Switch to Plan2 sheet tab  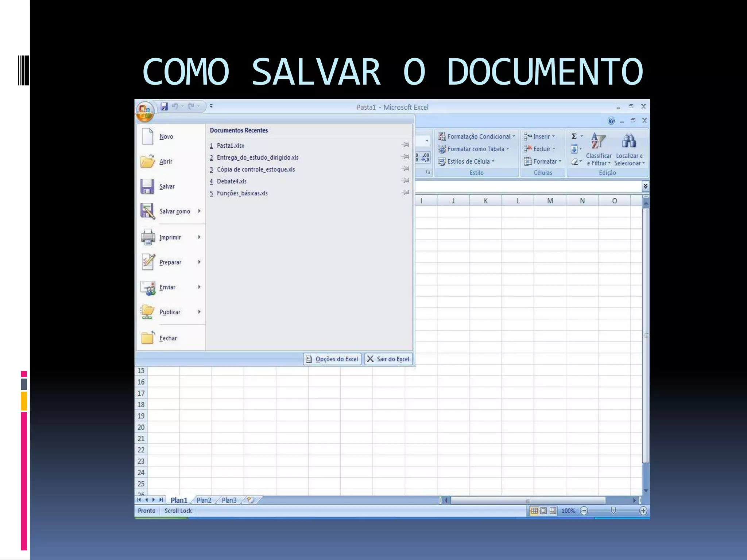(x=204, y=500)
